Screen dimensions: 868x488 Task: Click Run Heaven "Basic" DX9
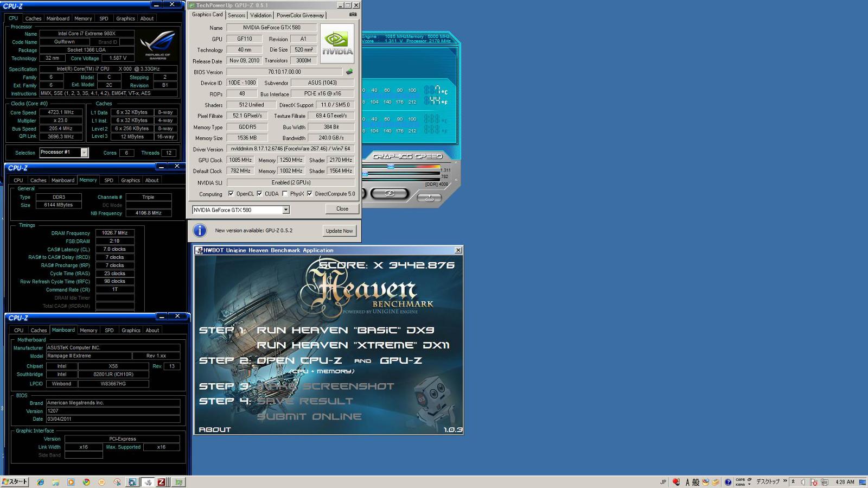pos(345,330)
